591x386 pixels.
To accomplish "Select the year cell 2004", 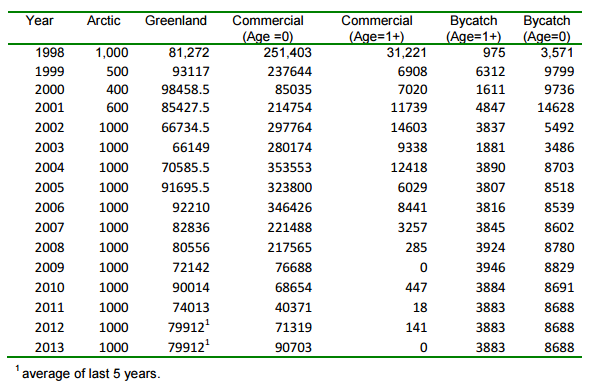I will (x=50, y=168).
